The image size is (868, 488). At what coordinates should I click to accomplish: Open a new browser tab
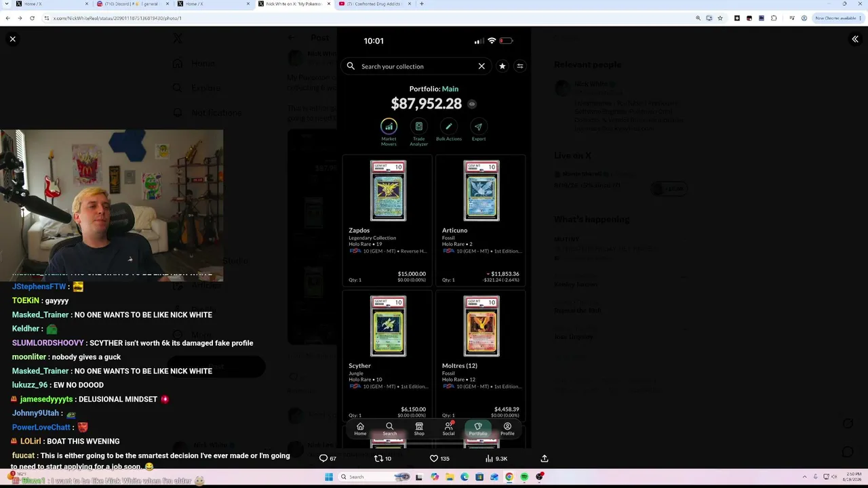(x=422, y=4)
